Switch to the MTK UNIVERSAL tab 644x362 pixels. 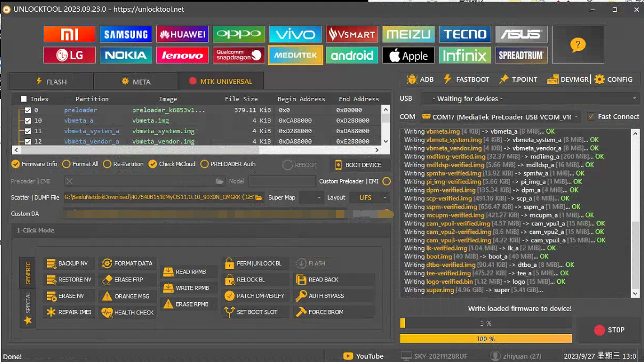221,81
